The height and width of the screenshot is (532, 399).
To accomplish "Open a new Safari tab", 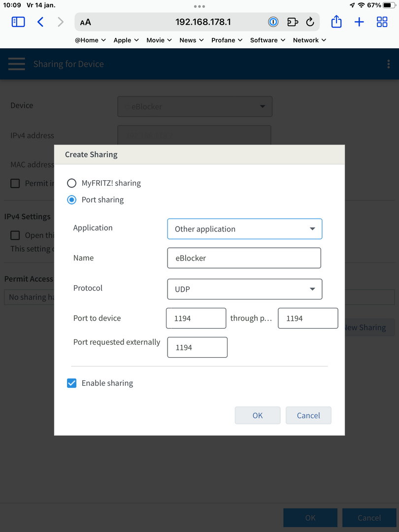I will (x=359, y=22).
